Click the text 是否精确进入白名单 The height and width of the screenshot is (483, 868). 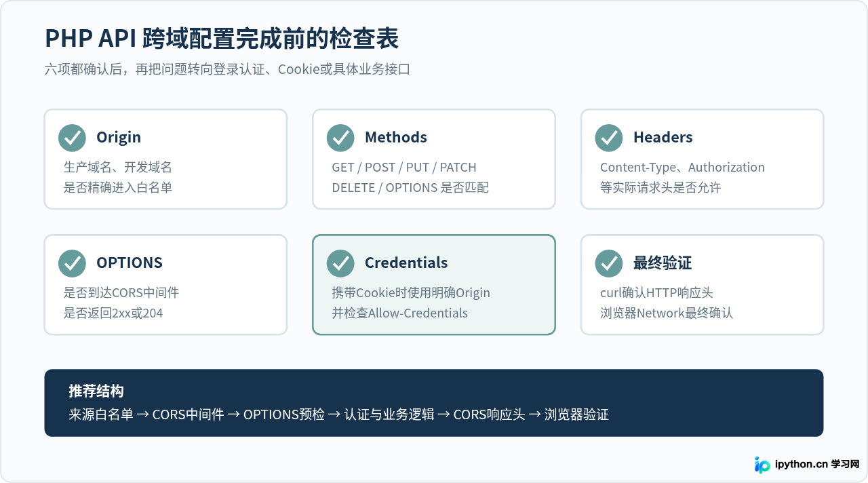click(x=118, y=187)
